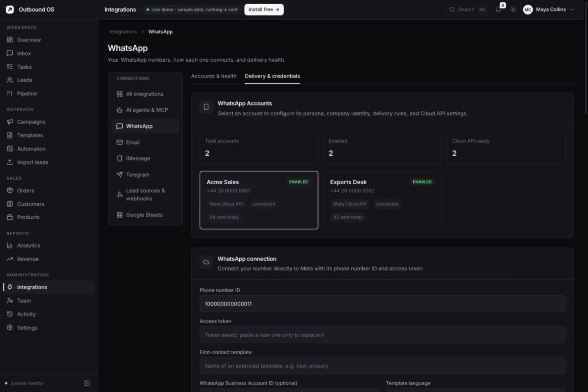Click the Install free button
This screenshot has height=392, width=588.
[264, 9]
